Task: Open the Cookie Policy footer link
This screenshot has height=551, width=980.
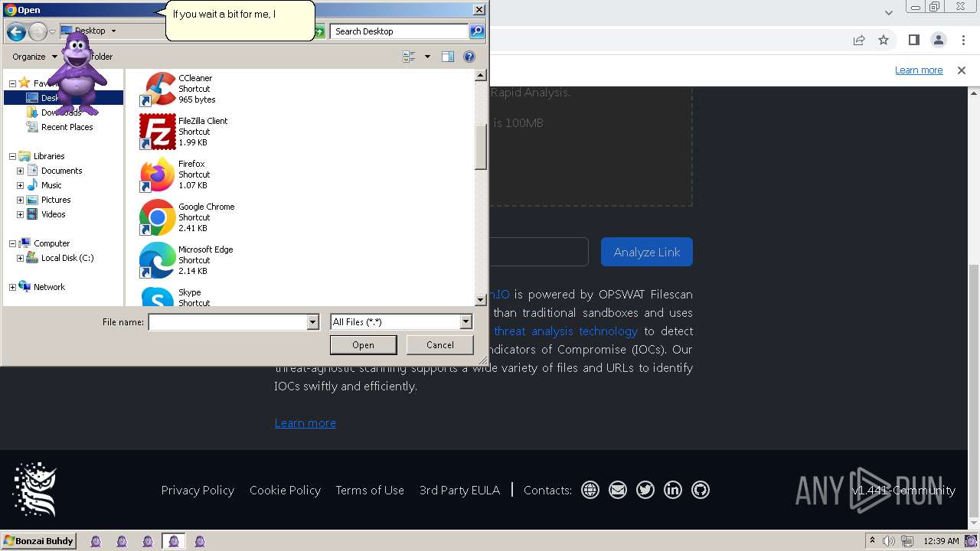Action: 285,490
